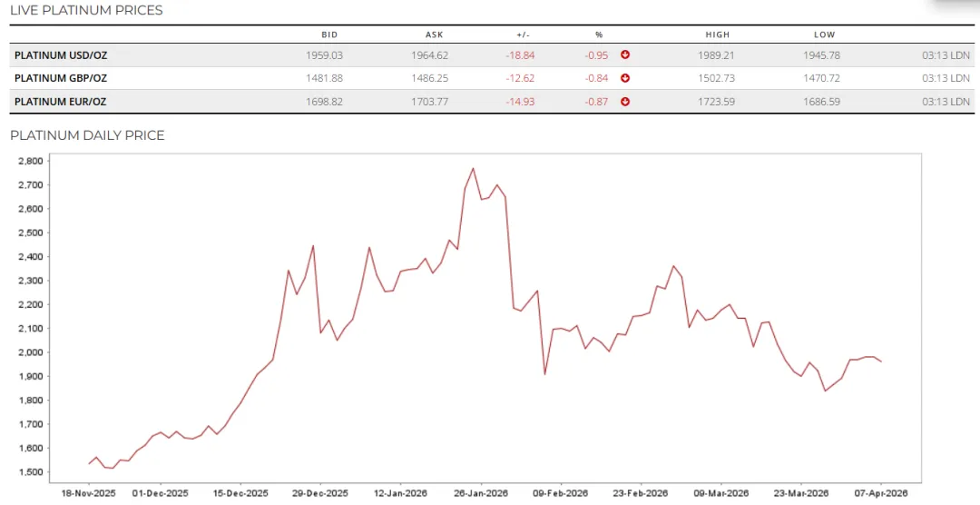Click the 26-Jan-2026 x-axis date label
This screenshot has height=505, width=980.
coord(481,493)
